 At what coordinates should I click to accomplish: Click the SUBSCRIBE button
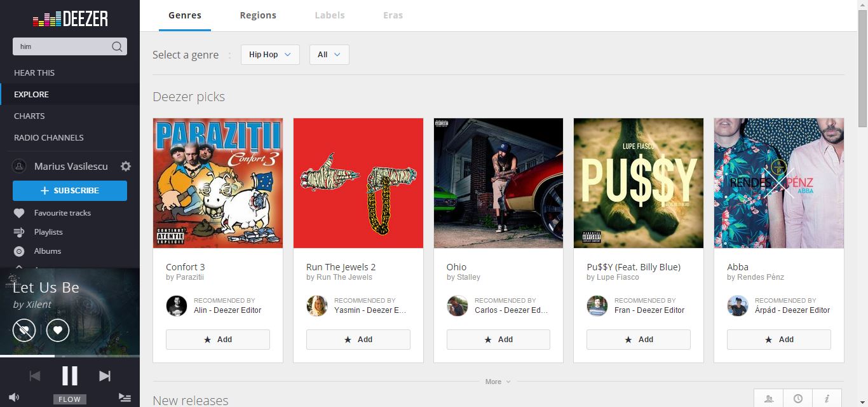click(x=70, y=191)
